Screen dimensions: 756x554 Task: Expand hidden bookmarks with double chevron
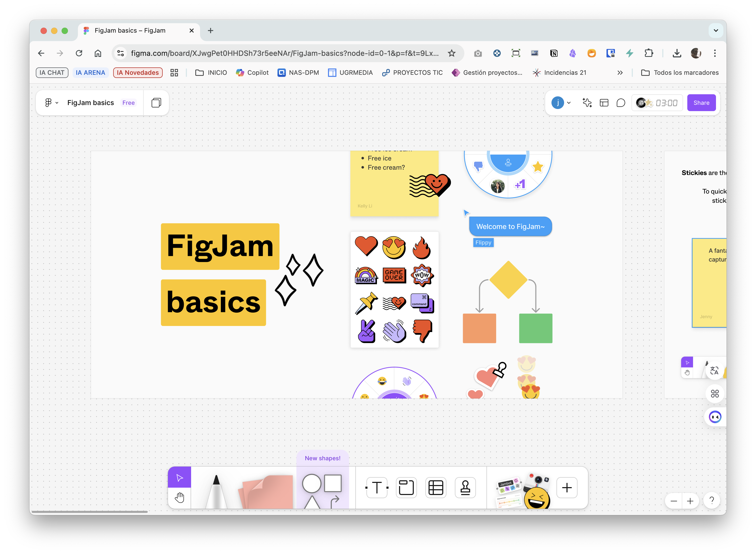click(620, 72)
